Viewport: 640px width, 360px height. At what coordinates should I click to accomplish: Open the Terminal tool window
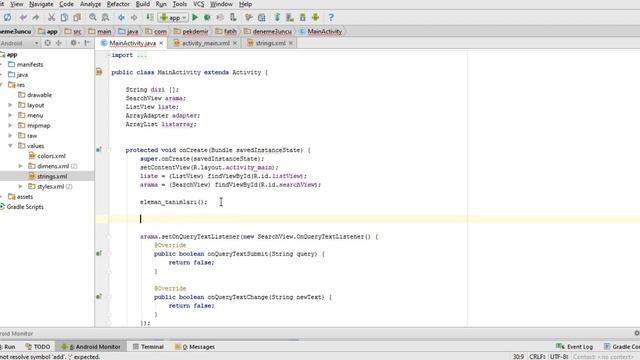pos(148,347)
